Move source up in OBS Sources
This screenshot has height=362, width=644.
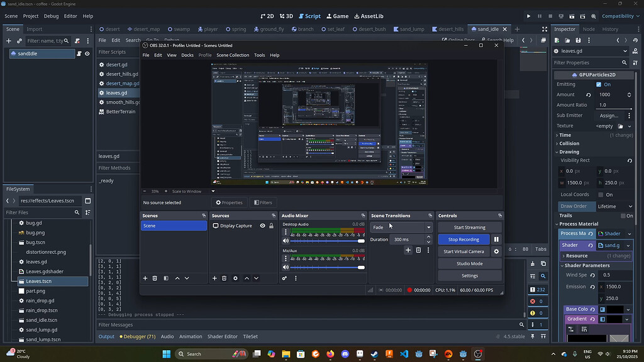click(x=247, y=278)
